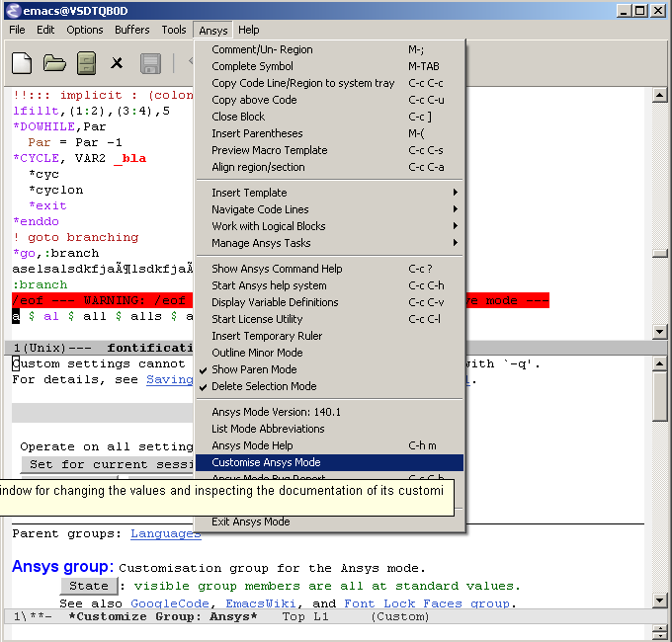Expand Navigate Code Lines submenu
The image size is (672, 642).
[329, 209]
